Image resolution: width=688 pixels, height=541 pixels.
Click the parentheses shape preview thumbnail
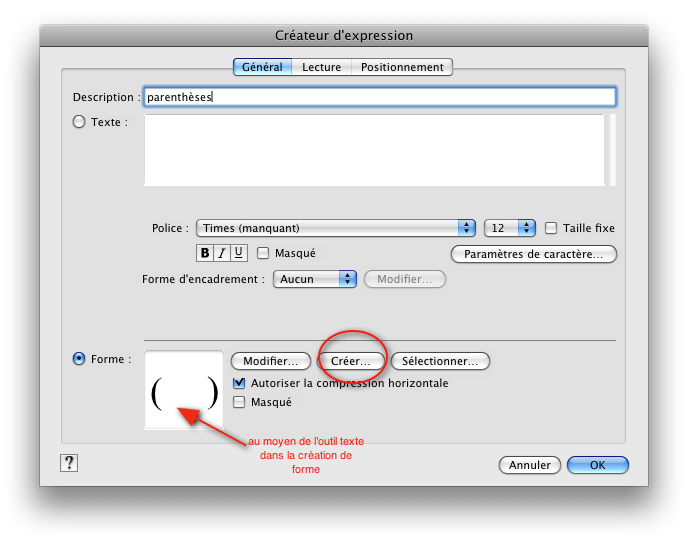[x=184, y=390]
